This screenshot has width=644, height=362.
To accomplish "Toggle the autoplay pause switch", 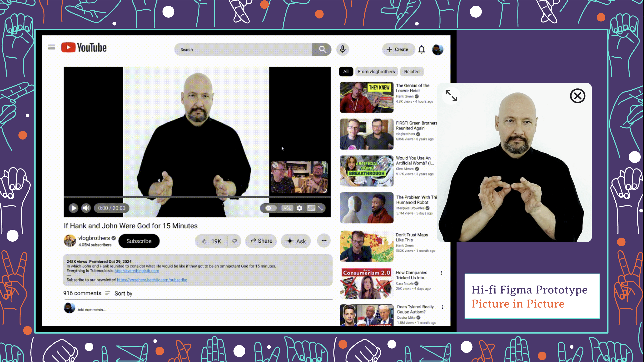I will 271,208.
